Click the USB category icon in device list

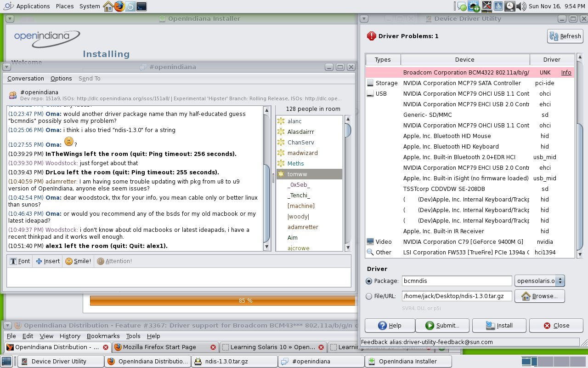coord(370,94)
